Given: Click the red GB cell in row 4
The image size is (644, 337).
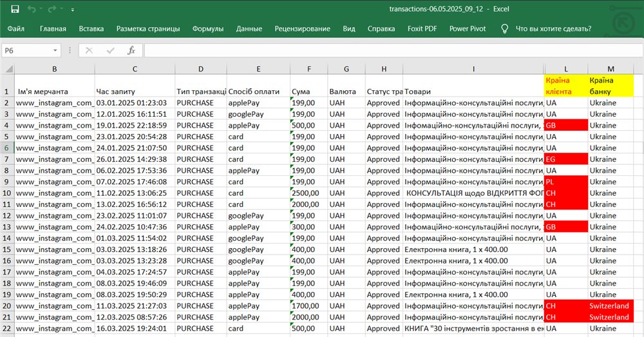Looking at the screenshot, I should tap(566, 126).
